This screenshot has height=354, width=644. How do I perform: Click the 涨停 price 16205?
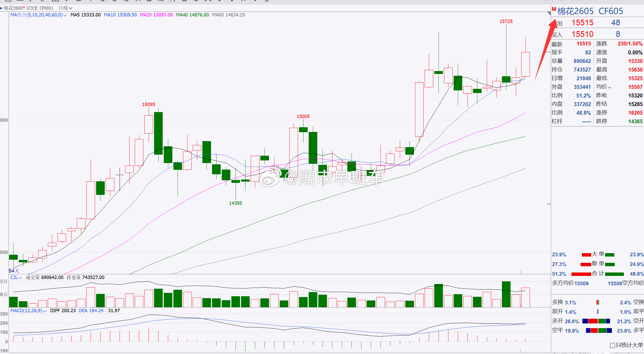click(635, 113)
